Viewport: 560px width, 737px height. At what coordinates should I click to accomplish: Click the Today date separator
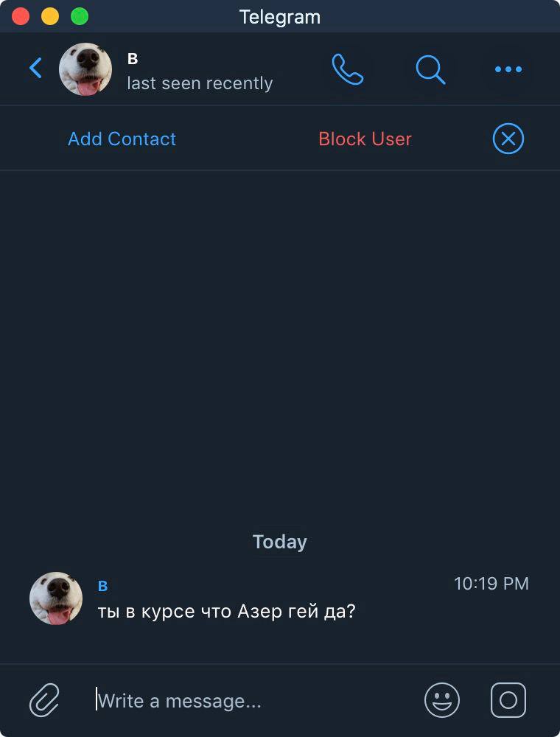coord(279,542)
